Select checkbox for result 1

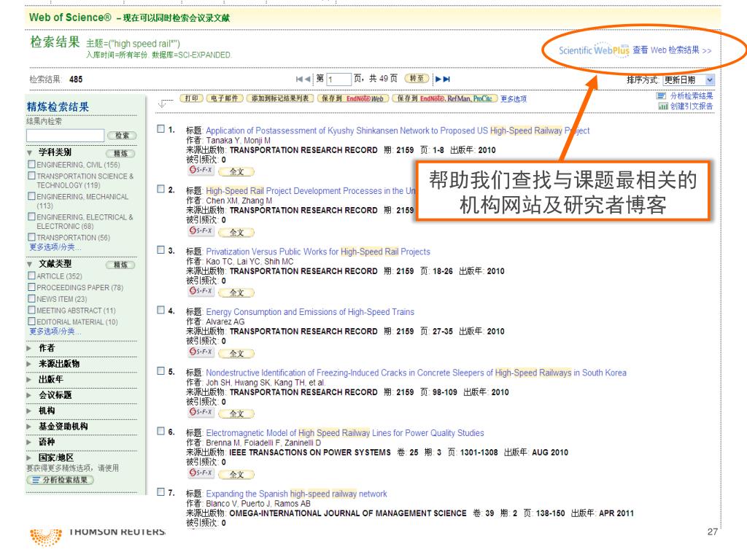click(x=161, y=128)
